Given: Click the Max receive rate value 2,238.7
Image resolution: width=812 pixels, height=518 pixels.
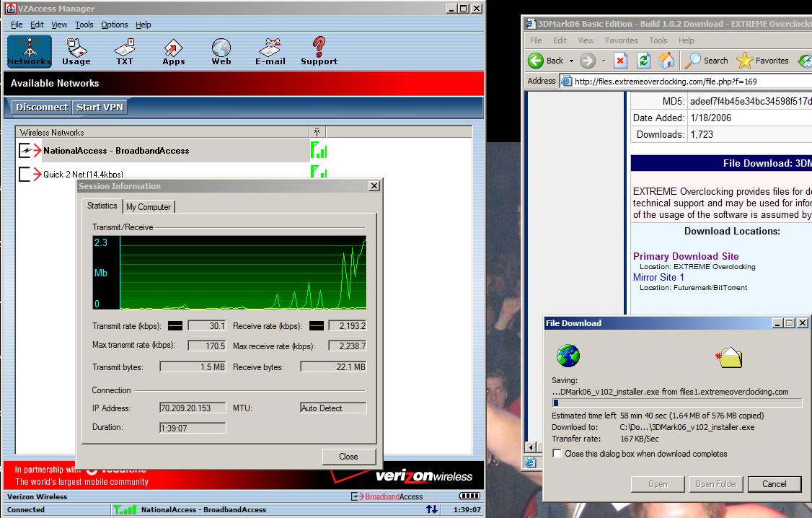Looking at the screenshot, I should (x=348, y=346).
